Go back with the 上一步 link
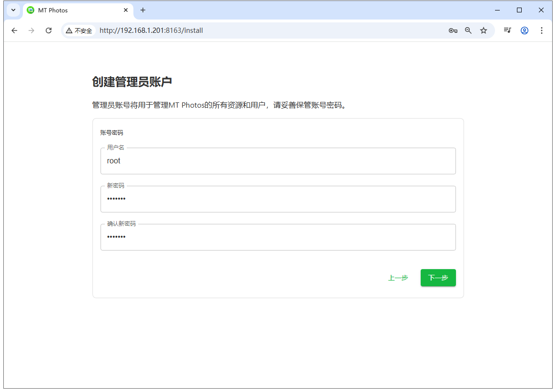This screenshot has width=556, height=392. pos(398,278)
